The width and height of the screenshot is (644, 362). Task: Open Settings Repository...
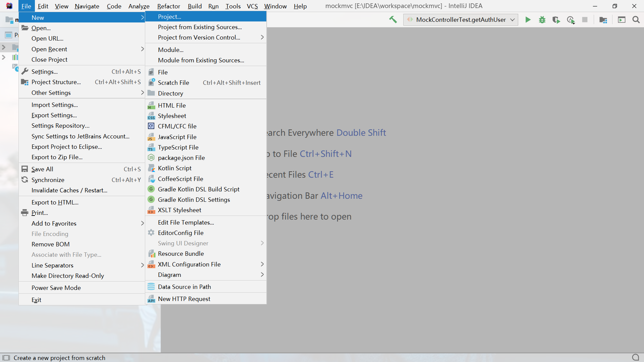tap(82, 125)
